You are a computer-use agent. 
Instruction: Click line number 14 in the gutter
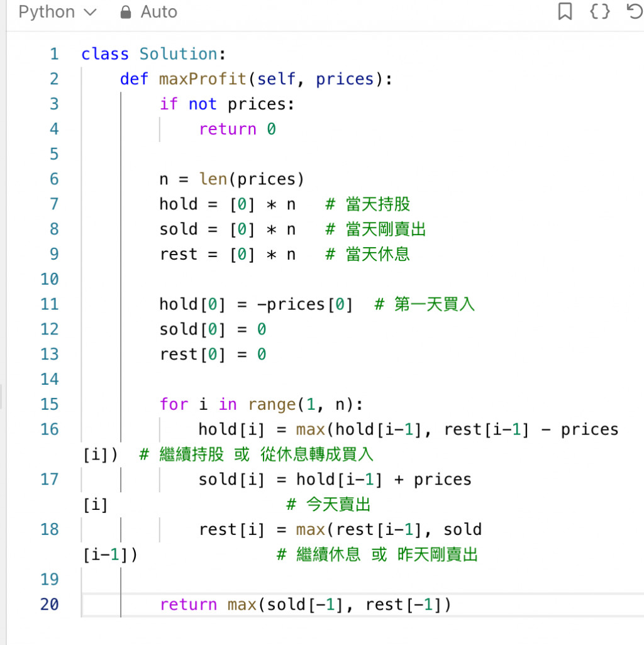point(50,379)
